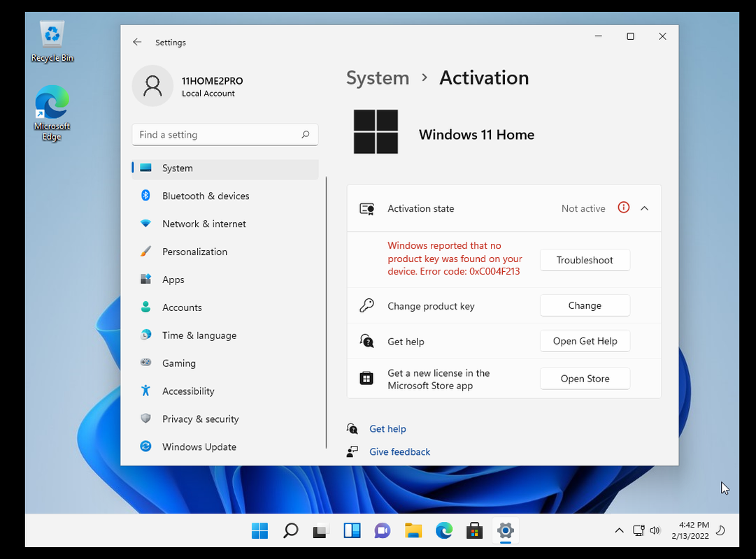Maximize the Settings window
This screenshot has height=559, width=756.
pos(630,36)
